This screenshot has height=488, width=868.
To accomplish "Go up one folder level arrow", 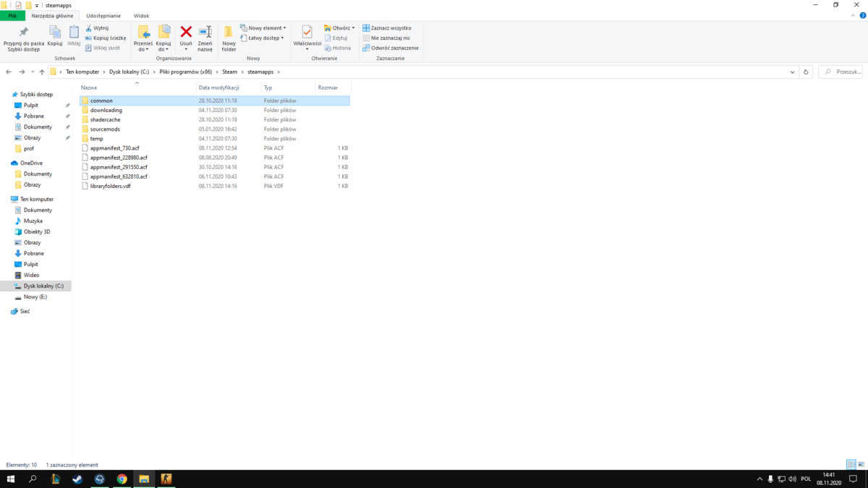I will coord(42,72).
